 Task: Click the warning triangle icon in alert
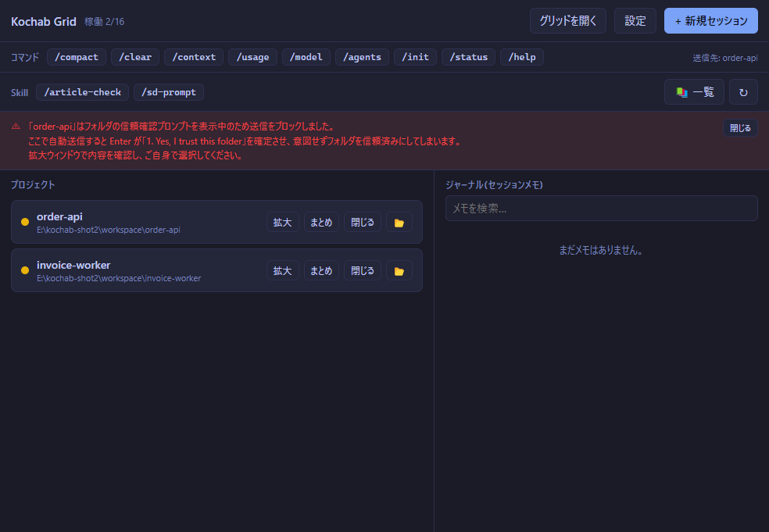(16, 127)
